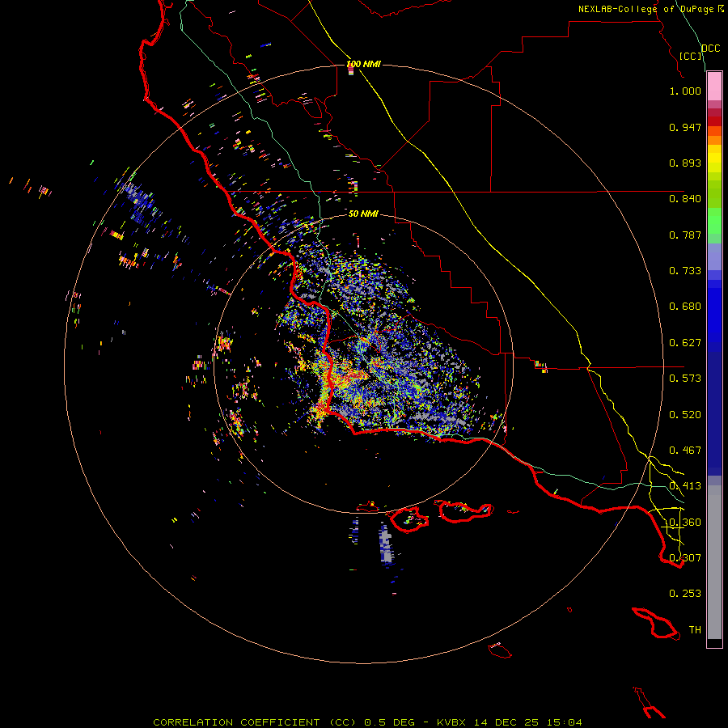Viewport: 728px width, 728px height.
Task: Click the DCC label above the color bar
Action: 711,49
